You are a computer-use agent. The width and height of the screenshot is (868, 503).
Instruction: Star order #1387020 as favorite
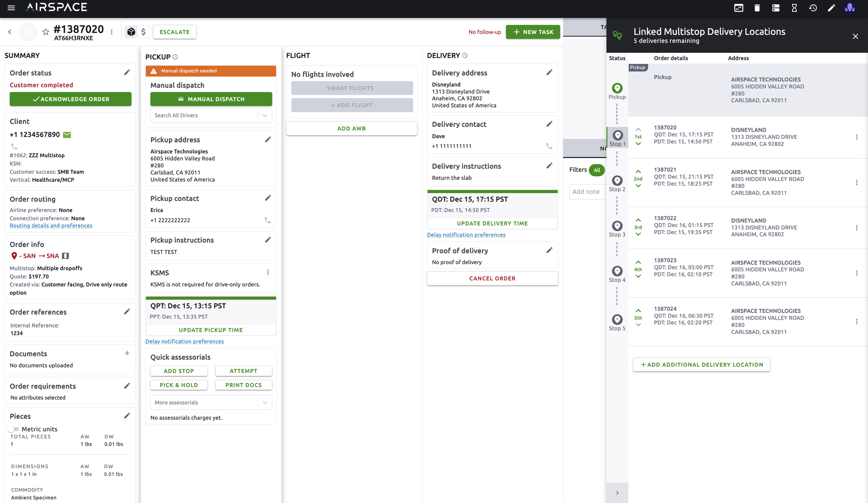(x=45, y=32)
